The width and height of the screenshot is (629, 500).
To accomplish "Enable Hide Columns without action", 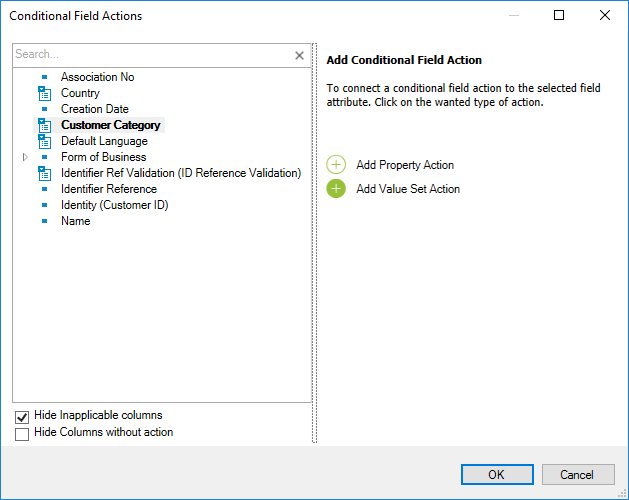I will (x=22, y=434).
